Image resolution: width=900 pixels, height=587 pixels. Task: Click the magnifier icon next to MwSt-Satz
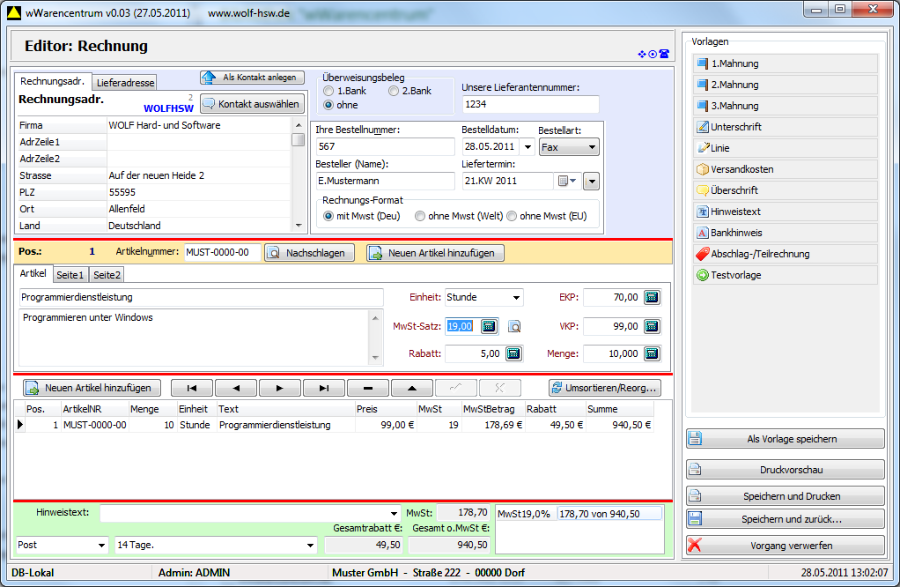tap(514, 326)
